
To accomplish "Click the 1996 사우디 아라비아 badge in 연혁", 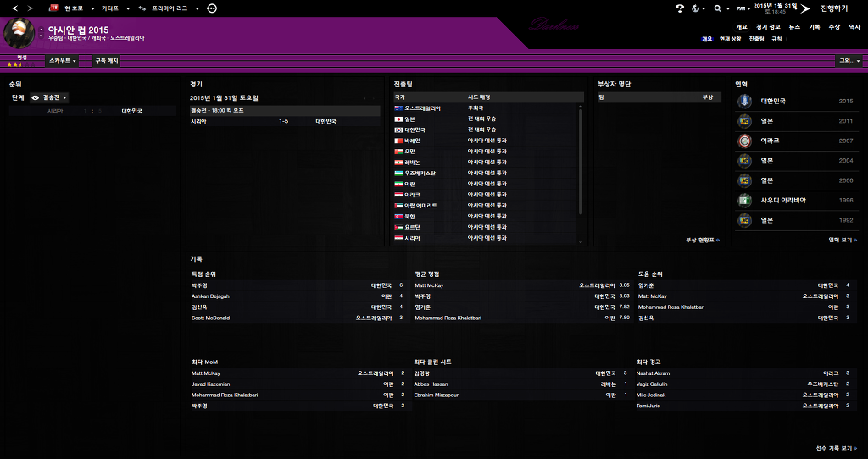I will (x=744, y=200).
